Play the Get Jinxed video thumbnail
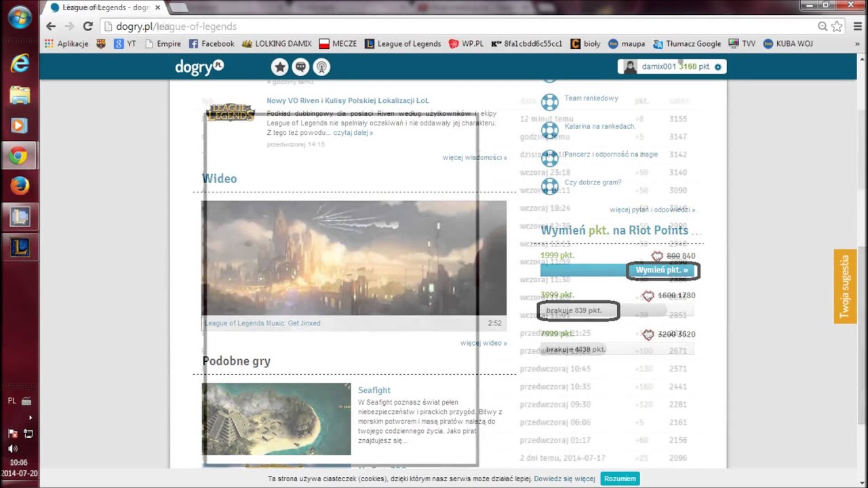Viewport: 868px width, 488px height. 354,258
